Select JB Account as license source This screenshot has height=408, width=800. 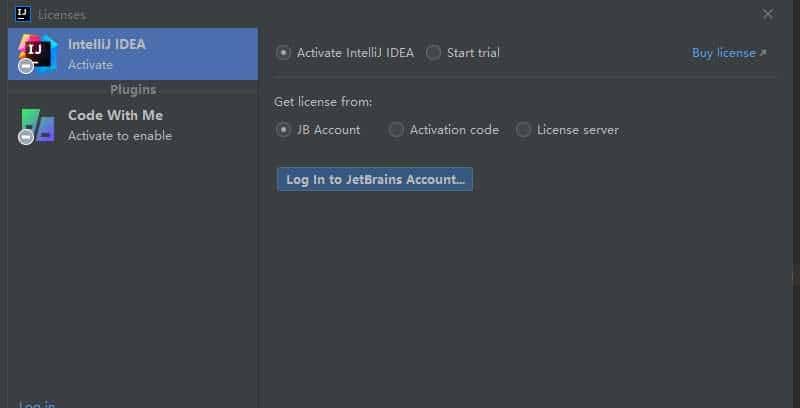point(284,130)
